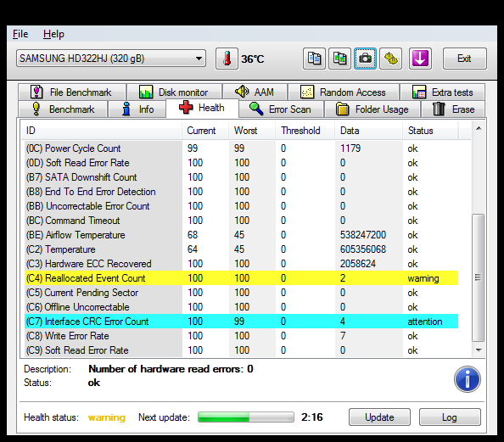Viewport: 504px width, 442px height.
Task: Click the purple minimize-to-tray arrow icon
Action: 420,59
